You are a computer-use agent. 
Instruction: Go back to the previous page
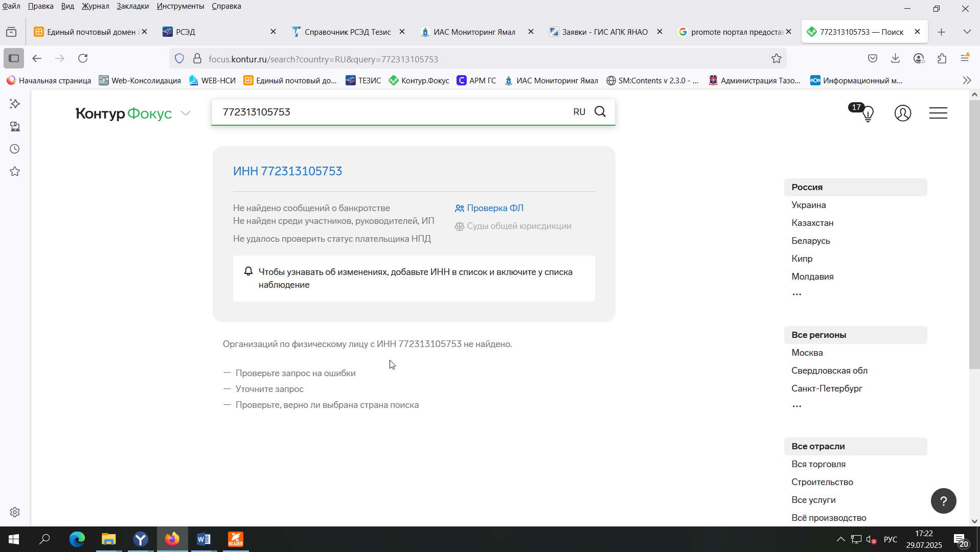click(x=37, y=58)
